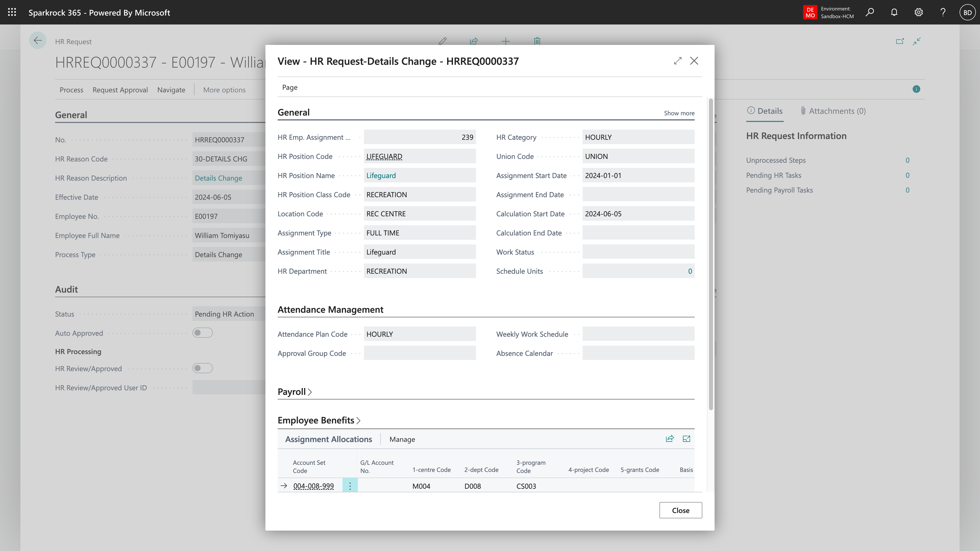The width and height of the screenshot is (980, 551).
Task: Expand the dialog to full screen
Action: tap(678, 61)
